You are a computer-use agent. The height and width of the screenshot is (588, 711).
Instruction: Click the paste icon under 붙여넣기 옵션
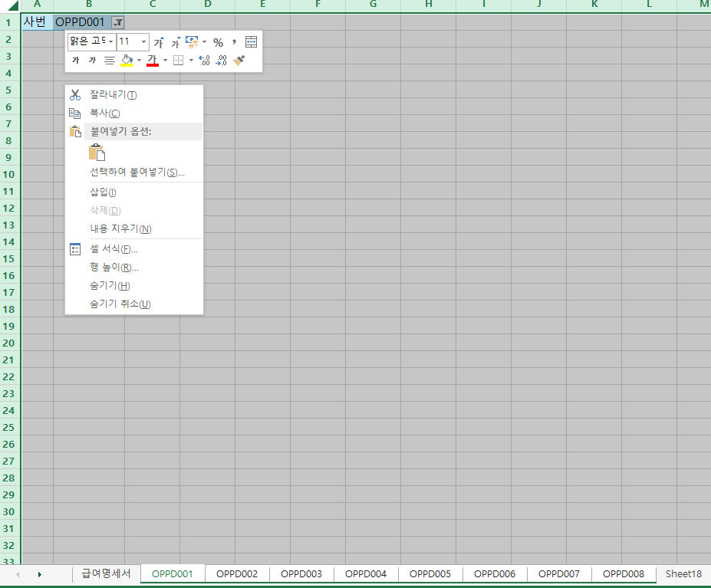97,153
